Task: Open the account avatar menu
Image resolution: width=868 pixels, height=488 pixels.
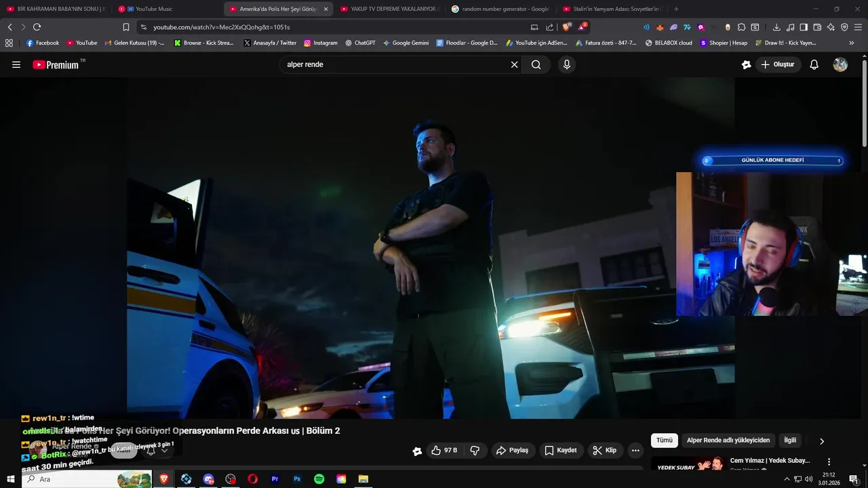Action: pos(840,64)
